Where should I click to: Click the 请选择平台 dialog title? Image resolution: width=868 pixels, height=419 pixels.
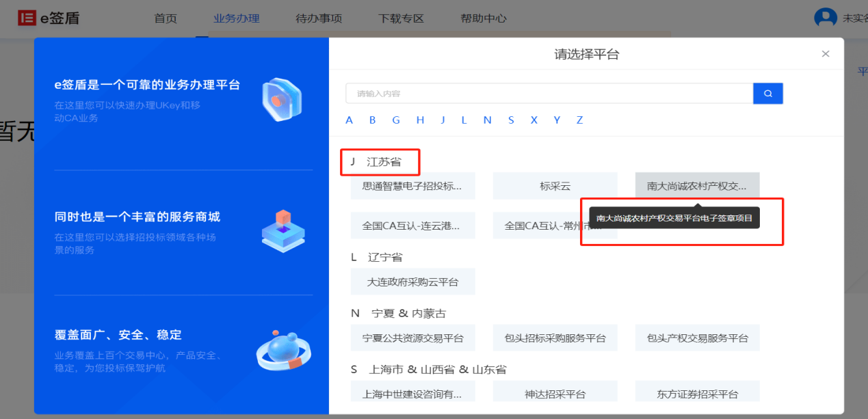coord(586,54)
